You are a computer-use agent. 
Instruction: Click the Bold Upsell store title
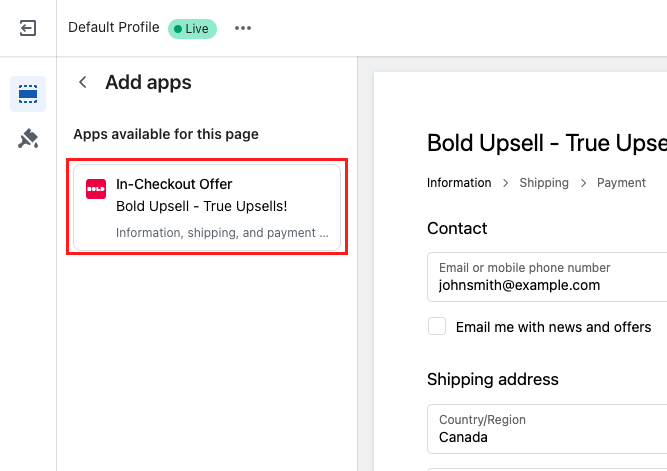[x=547, y=143]
